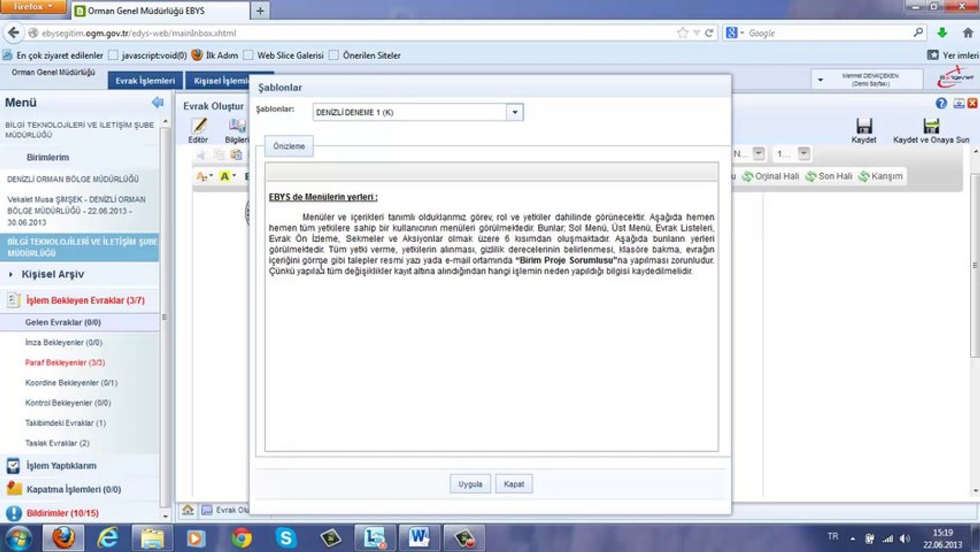Select Gelen Evraklar (0/0)
The width and height of the screenshot is (980, 552).
pos(63,323)
